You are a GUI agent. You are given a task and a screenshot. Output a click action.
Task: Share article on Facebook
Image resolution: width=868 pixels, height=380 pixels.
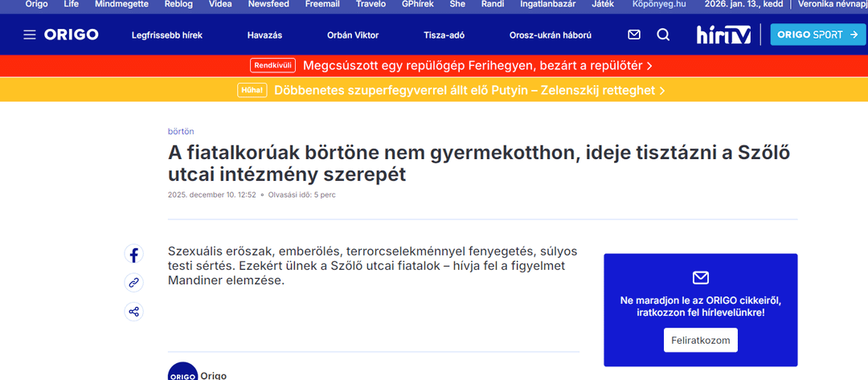pyautogui.click(x=134, y=255)
